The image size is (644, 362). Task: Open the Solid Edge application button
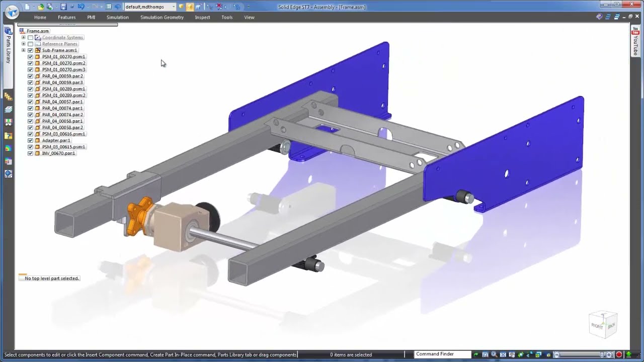tap(12, 12)
